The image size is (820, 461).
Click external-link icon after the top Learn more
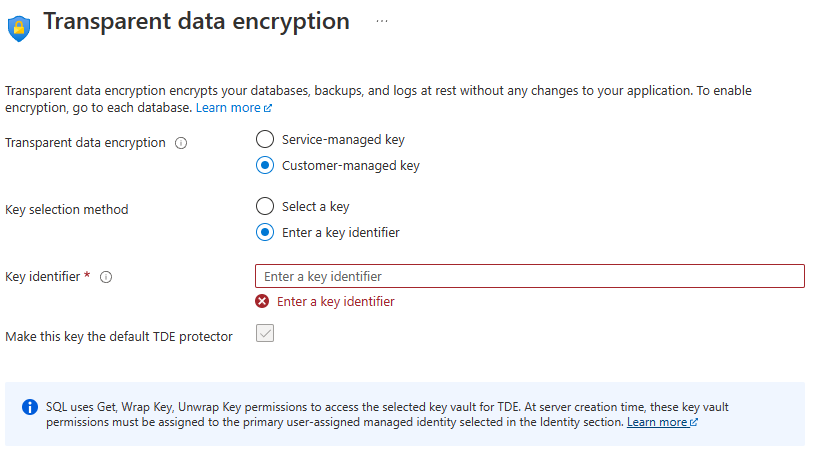268,108
